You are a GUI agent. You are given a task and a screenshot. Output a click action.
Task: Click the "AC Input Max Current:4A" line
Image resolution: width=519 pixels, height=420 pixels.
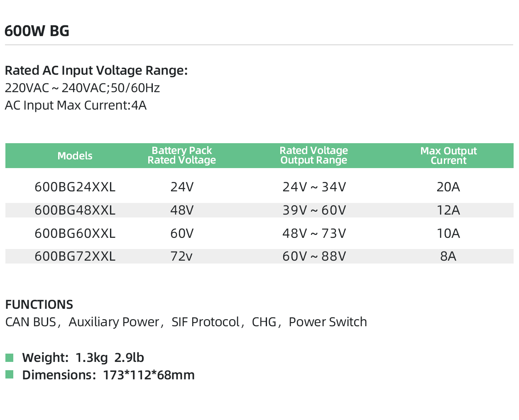coord(76,105)
